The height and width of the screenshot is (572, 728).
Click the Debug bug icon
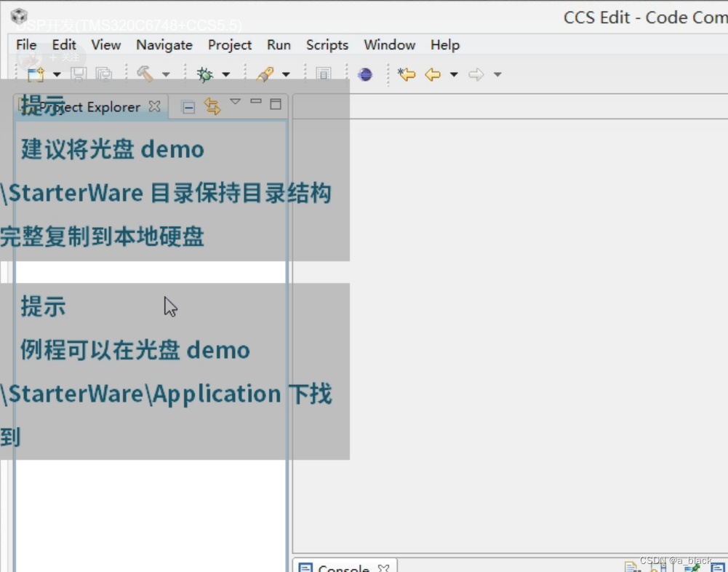point(205,74)
